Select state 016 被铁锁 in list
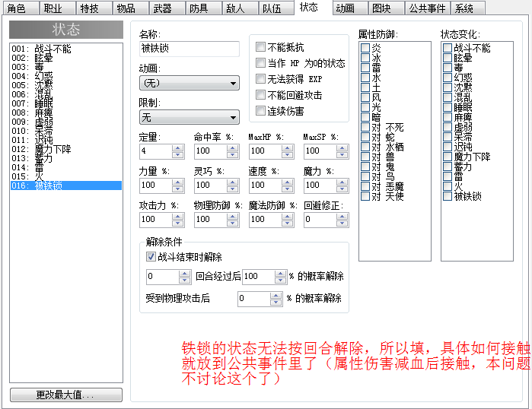This screenshot has width=532, height=409. [x=65, y=185]
